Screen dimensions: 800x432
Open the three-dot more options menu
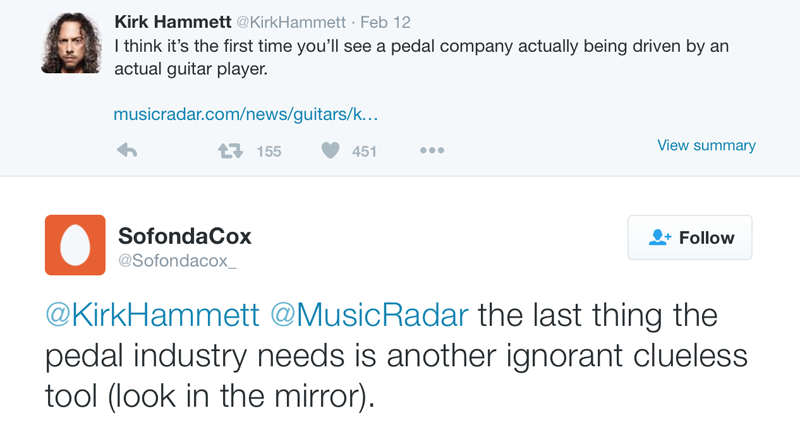click(431, 151)
